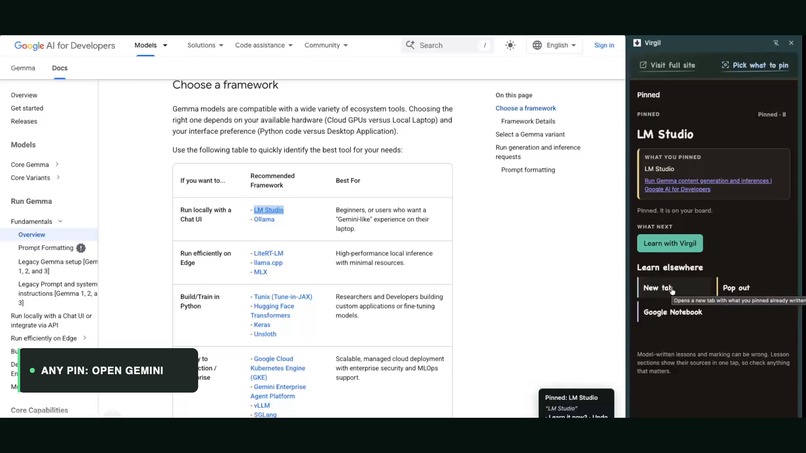This screenshot has width=806, height=453.
Task: Open pinned Run Gemma content generation link
Action: click(708, 185)
